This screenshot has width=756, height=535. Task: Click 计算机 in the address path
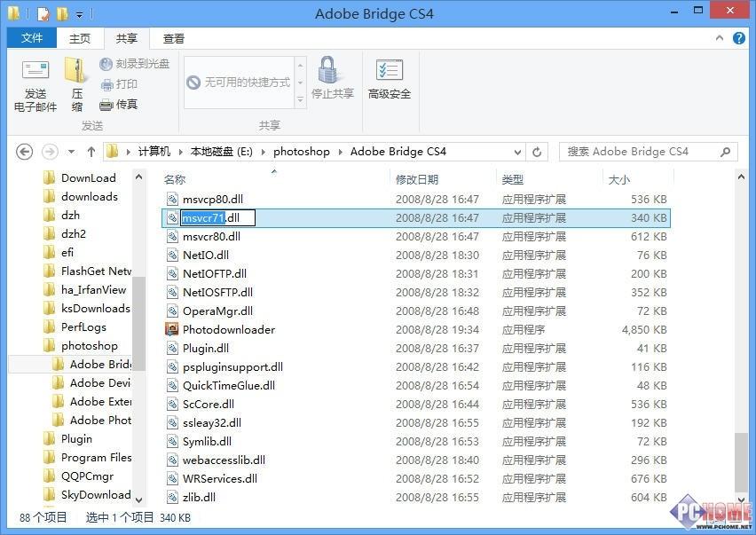[x=154, y=152]
